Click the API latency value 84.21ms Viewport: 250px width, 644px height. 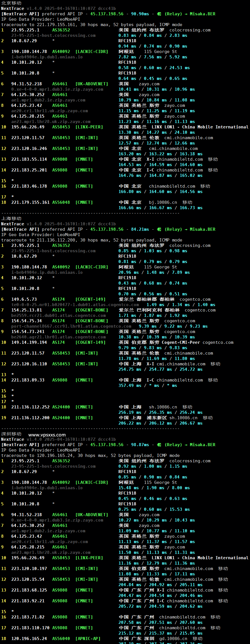click(140, 229)
